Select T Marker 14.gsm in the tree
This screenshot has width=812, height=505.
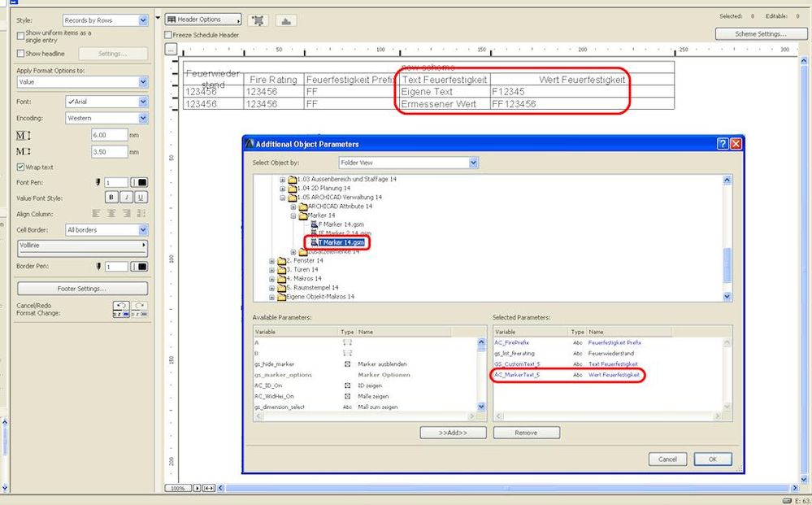pos(341,242)
